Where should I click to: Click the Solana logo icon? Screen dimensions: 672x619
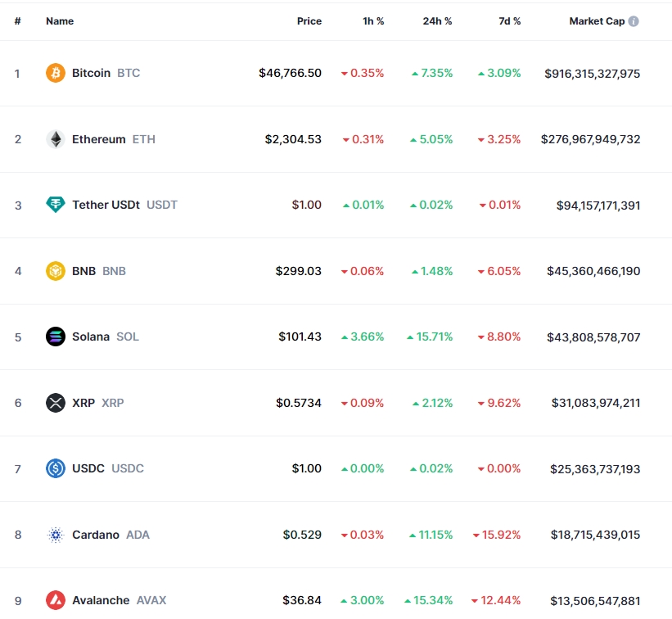coord(56,337)
